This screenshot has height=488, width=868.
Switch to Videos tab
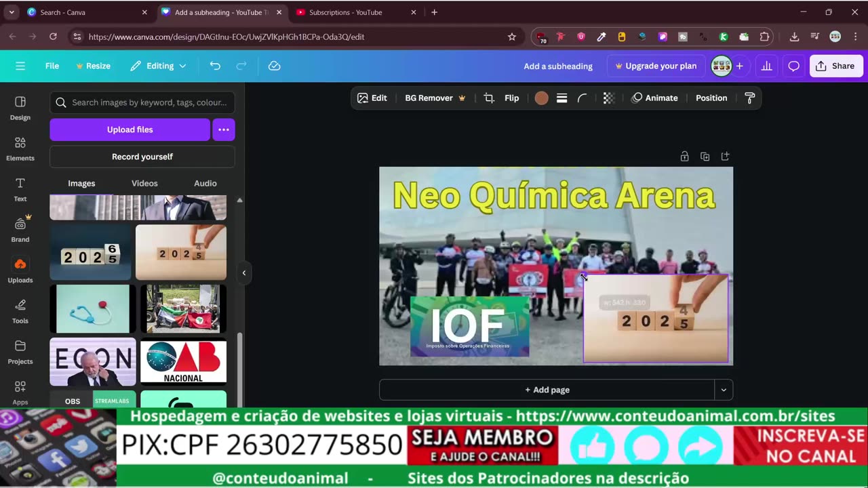click(x=144, y=183)
